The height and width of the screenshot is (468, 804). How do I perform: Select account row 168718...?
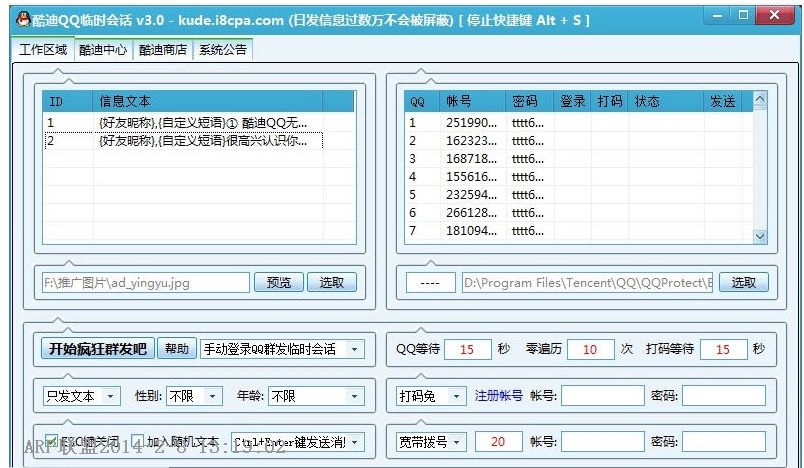[x=578, y=159]
